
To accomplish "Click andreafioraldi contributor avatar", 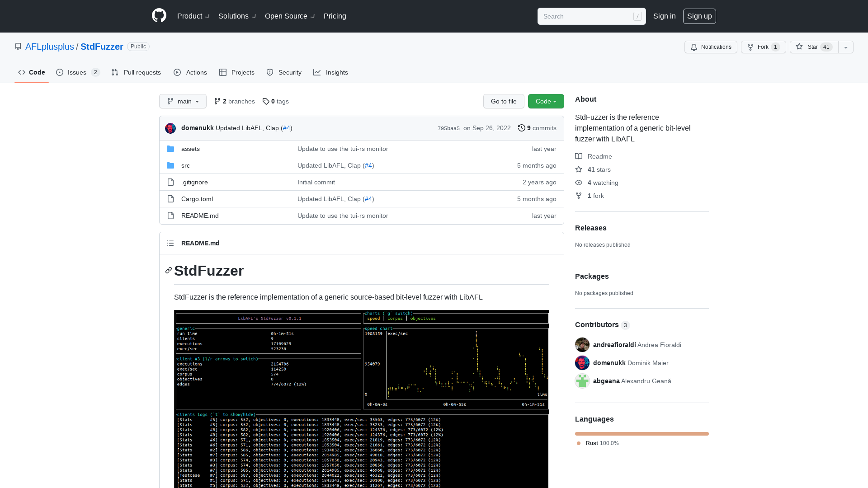I will click(582, 345).
